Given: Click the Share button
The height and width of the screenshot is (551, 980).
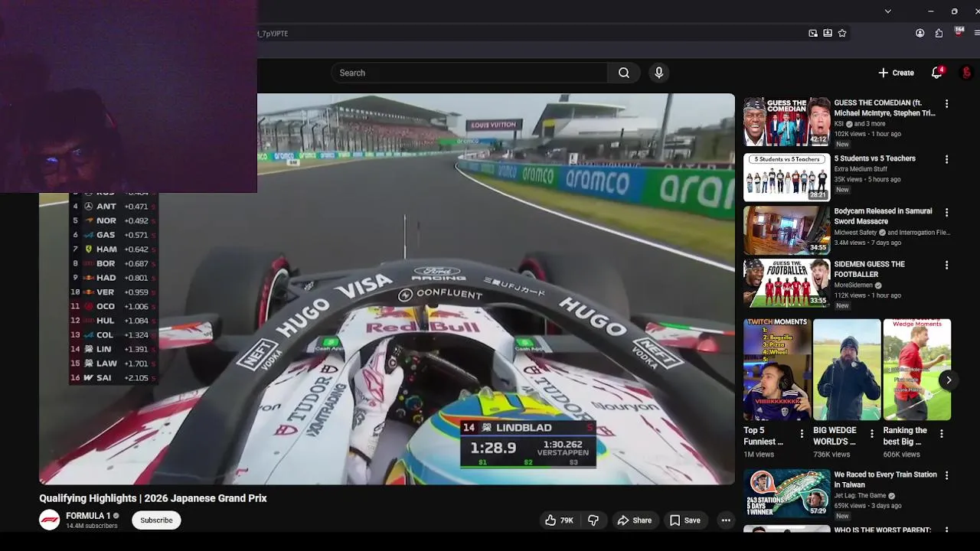Looking at the screenshot, I should click(635, 520).
